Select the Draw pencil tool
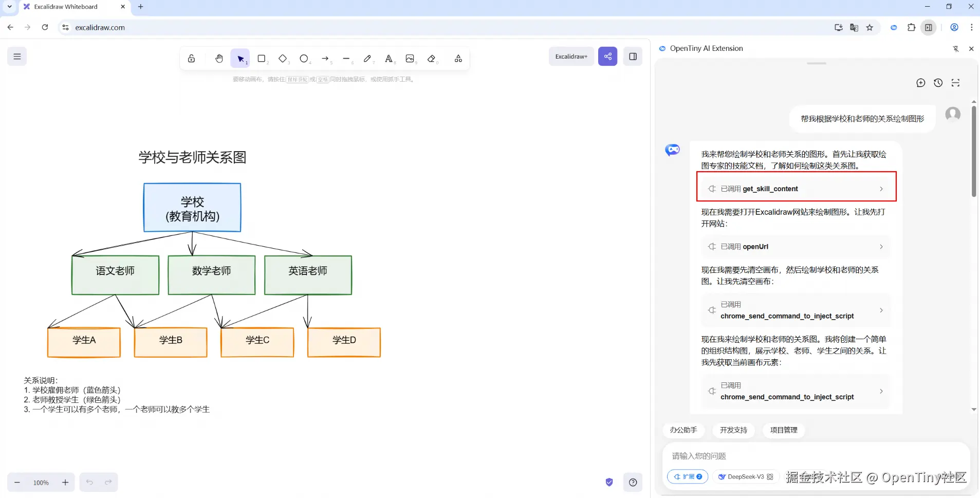Viewport: 980px width, 498px height. pos(367,59)
